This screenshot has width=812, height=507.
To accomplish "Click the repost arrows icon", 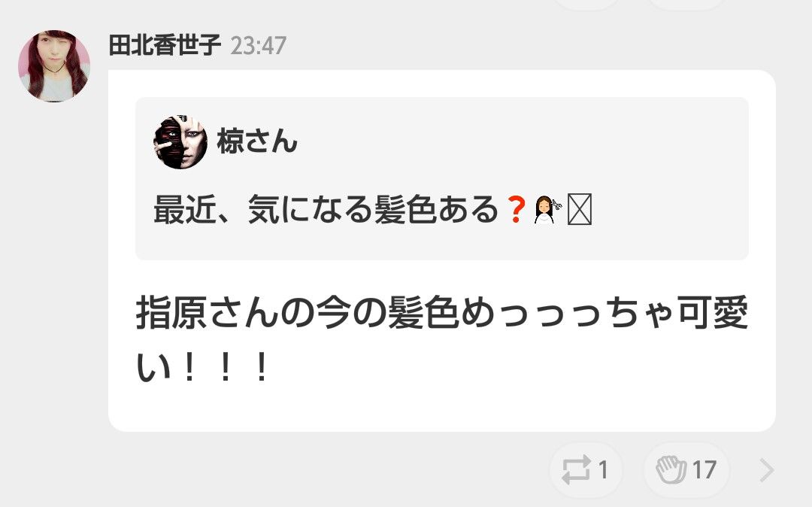I will (576, 469).
